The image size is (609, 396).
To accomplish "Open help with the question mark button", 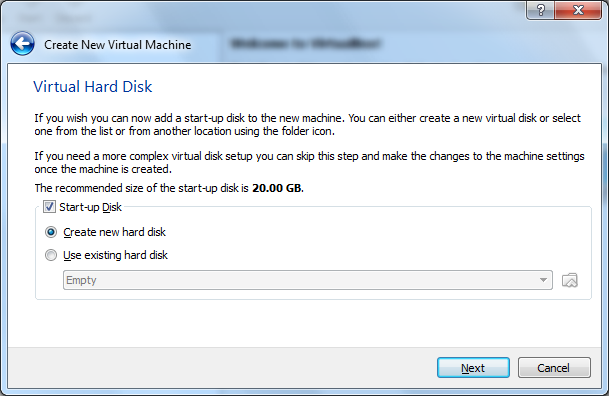I will (x=541, y=10).
